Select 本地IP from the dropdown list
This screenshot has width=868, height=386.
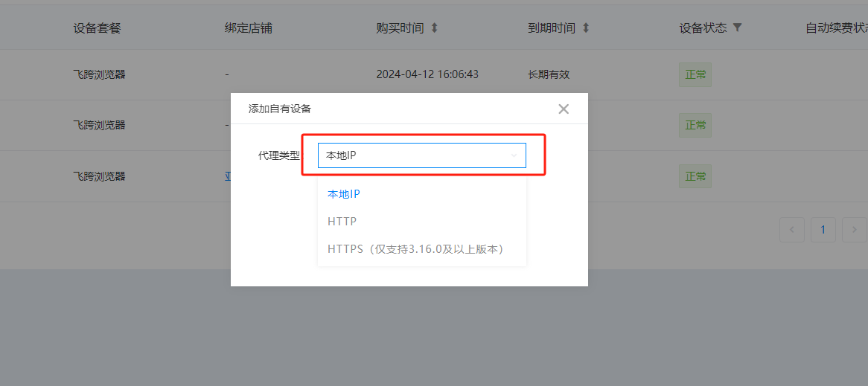[344, 194]
